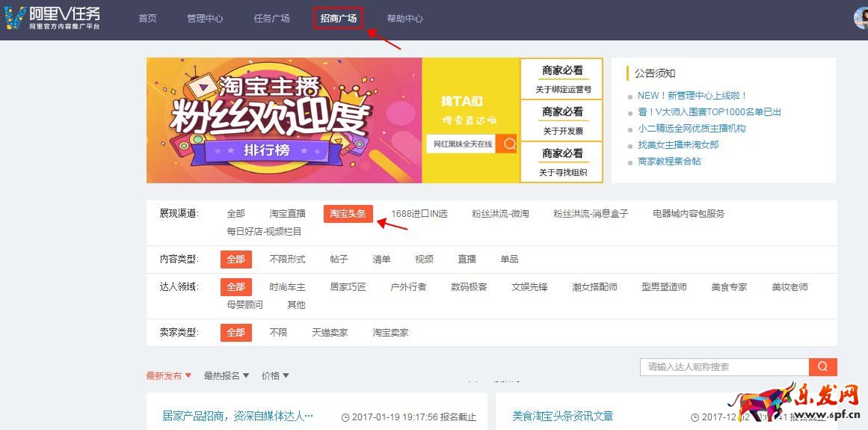The width and height of the screenshot is (868, 430).
Task: Select 视频 content type
Action: coord(424,259)
